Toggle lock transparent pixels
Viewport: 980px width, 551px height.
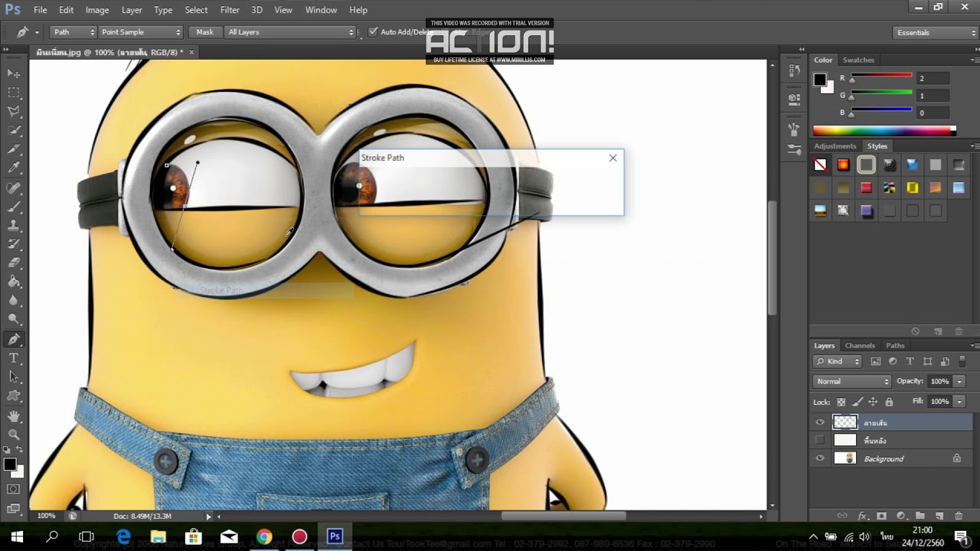point(841,402)
